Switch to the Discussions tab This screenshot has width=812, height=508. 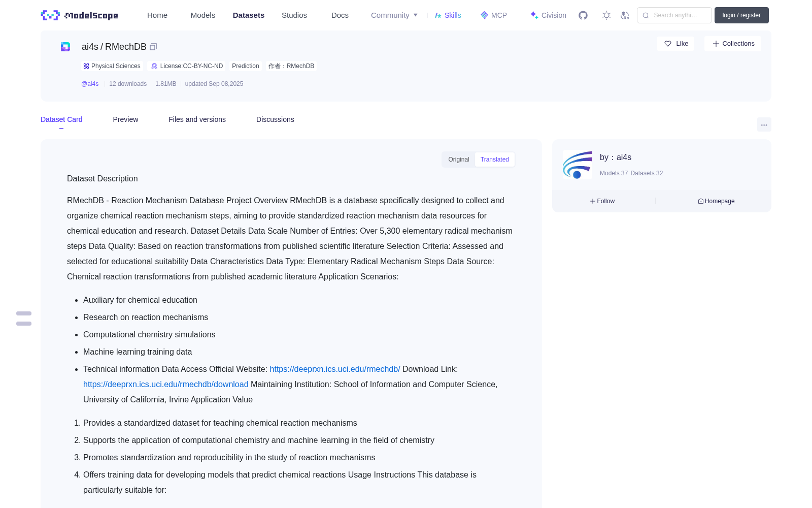click(275, 119)
